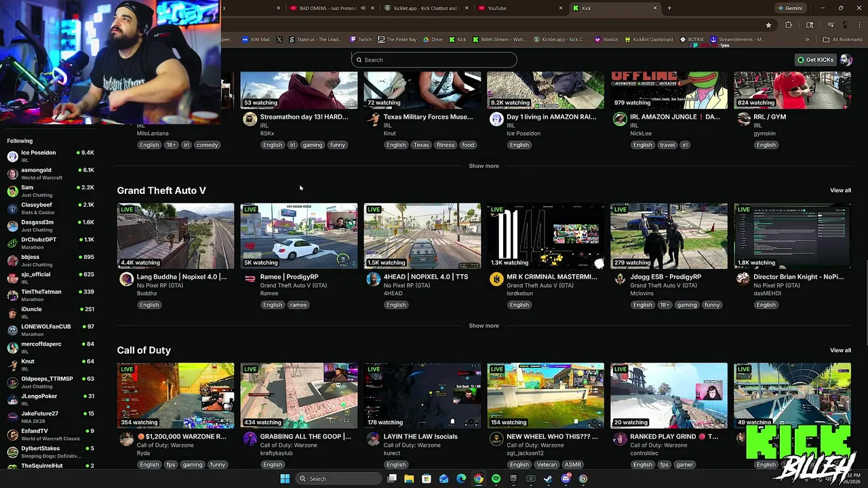Viewport: 868px width, 488px height.
Task: Launch Spotify from the taskbar
Action: [x=496, y=479]
